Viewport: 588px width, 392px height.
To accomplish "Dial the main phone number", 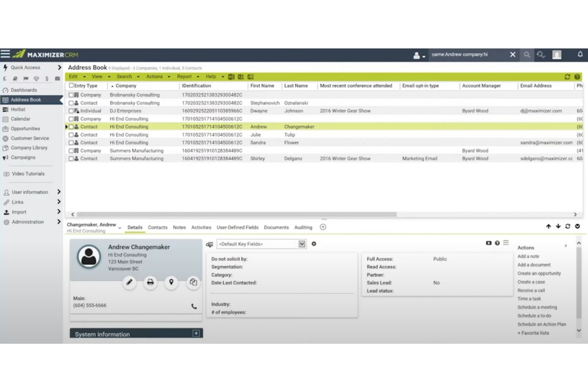I will click(194, 306).
